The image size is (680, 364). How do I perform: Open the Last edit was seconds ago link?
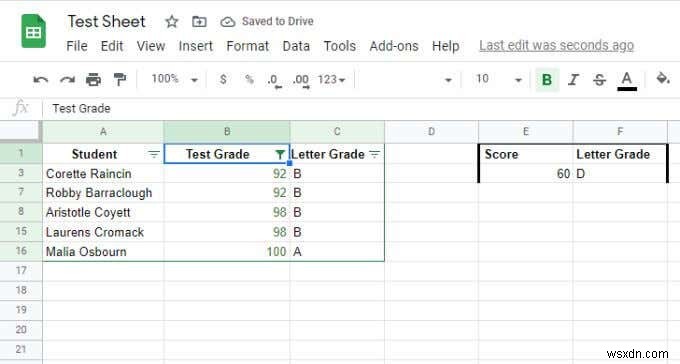tap(556, 46)
